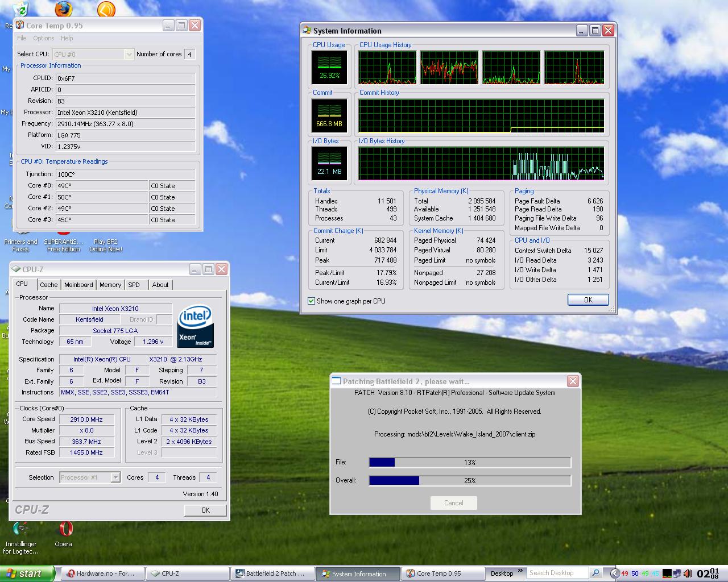This screenshot has height=582, width=728.
Task: Click Cancel in the Battlefield 2 patch dialog
Action: click(453, 502)
